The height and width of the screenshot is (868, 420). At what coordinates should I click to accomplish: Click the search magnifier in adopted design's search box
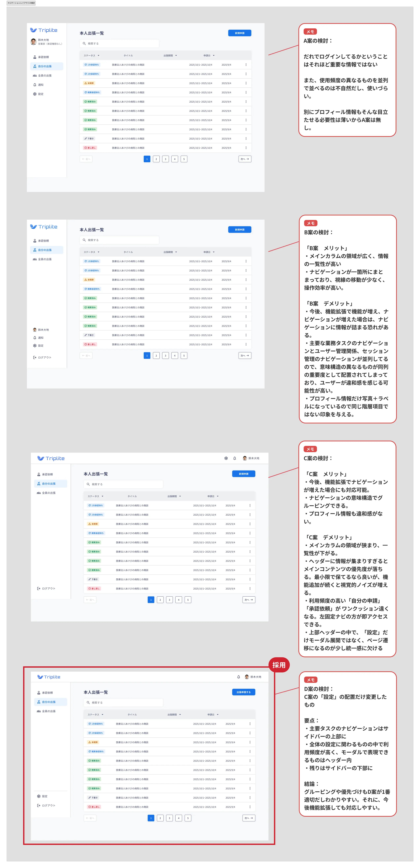coord(88,703)
